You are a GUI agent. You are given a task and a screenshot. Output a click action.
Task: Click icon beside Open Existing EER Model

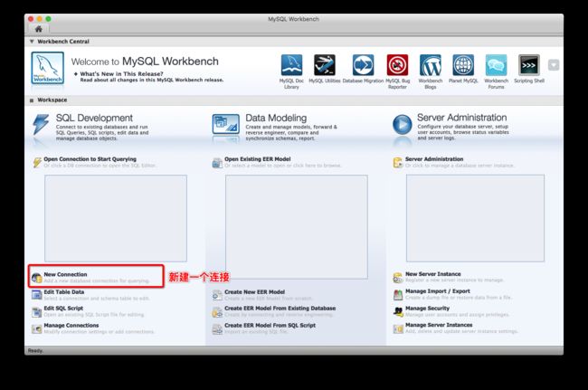coord(217,163)
